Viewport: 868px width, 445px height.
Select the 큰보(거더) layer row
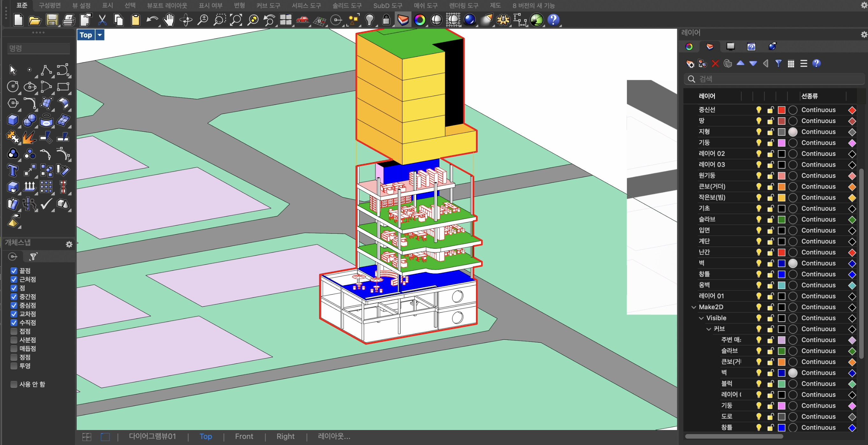(x=770, y=186)
